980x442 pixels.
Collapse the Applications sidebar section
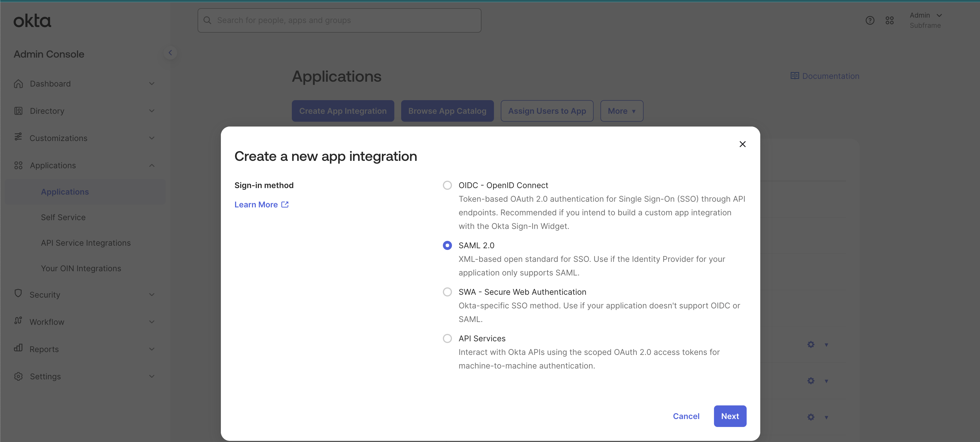pyautogui.click(x=152, y=165)
